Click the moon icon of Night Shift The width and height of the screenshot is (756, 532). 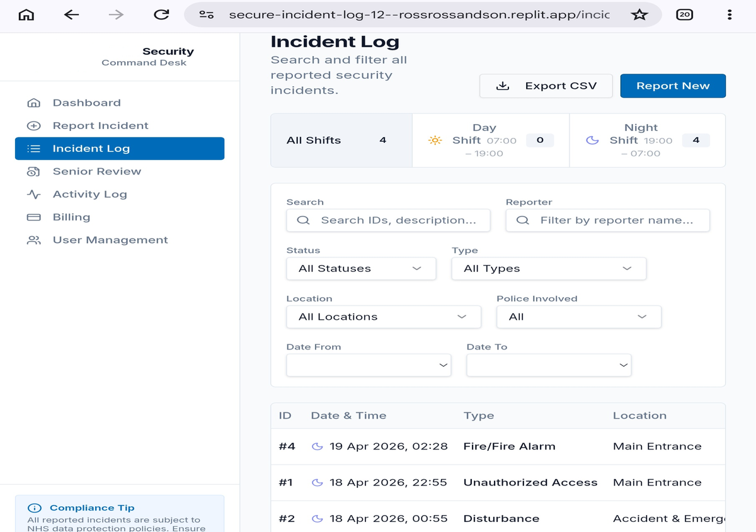pos(592,140)
